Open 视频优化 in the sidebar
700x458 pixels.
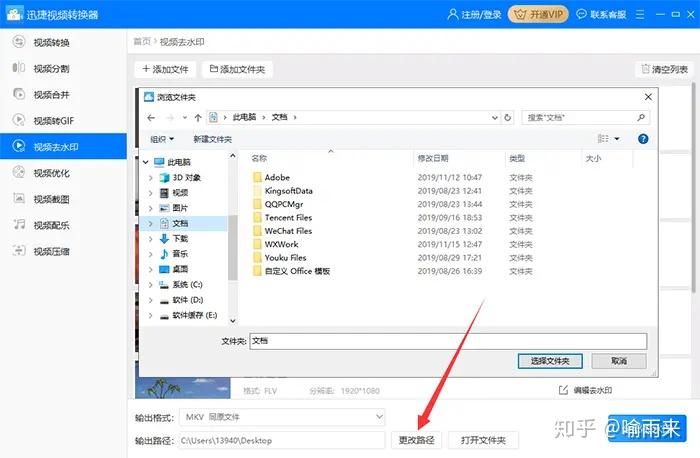point(51,173)
